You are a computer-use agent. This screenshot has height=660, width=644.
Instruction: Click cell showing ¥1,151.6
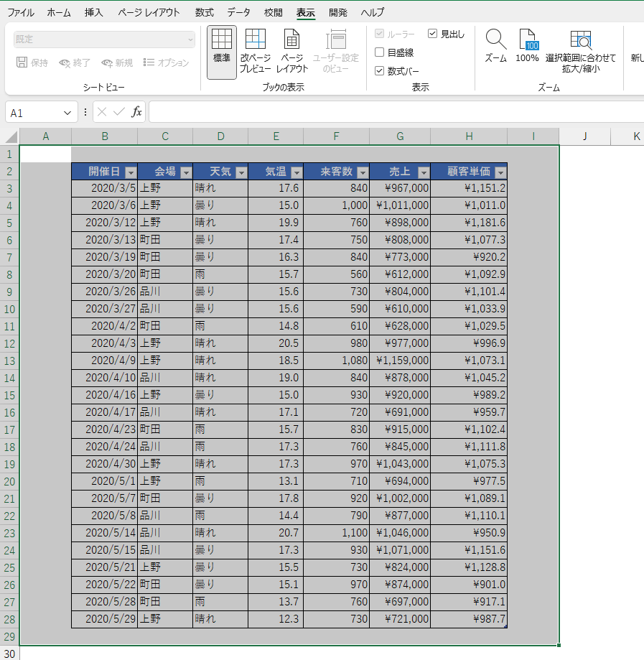[469, 550]
